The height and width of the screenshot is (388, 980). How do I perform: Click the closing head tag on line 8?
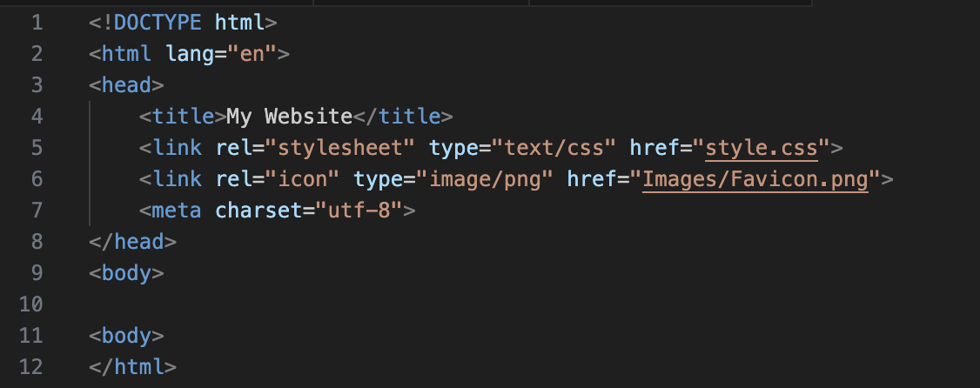click(x=132, y=242)
